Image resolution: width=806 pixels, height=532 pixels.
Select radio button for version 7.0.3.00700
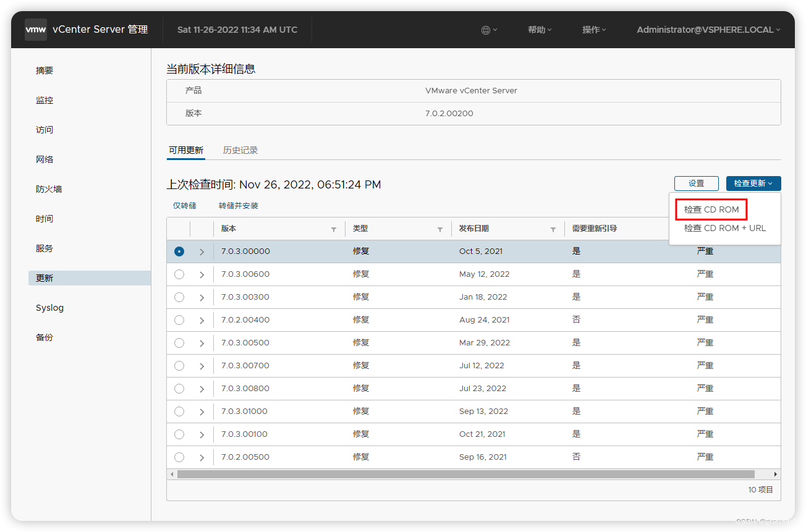[179, 366]
